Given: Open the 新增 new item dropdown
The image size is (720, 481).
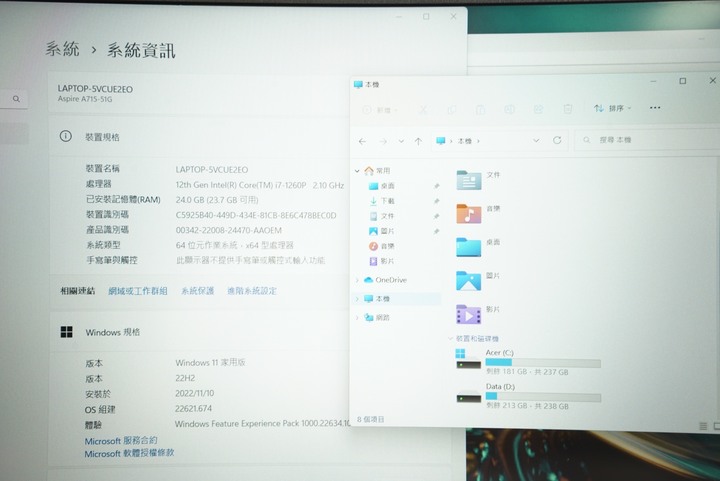Looking at the screenshot, I should (x=380, y=110).
